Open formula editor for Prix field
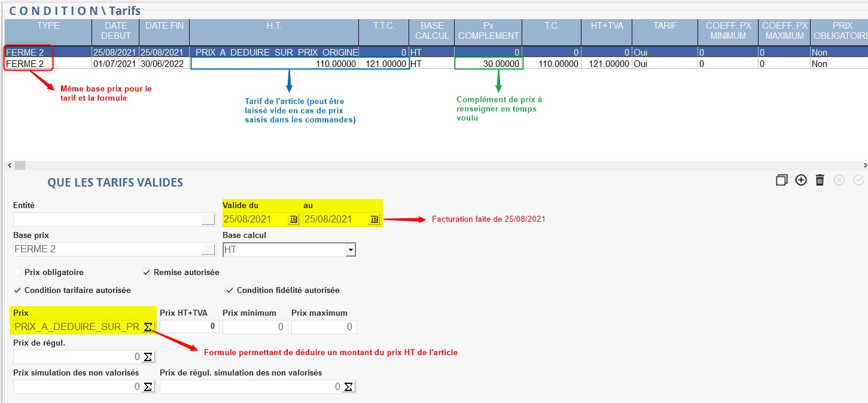Image resolution: width=868 pixels, height=403 pixels. pyautogui.click(x=148, y=327)
